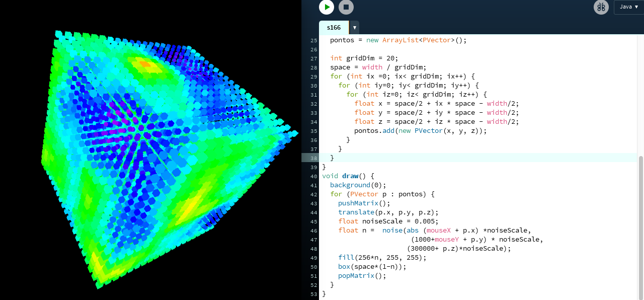Open the tab menu arrow beside s166
The height and width of the screenshot is (300, 644).
(x=354, y=28)
